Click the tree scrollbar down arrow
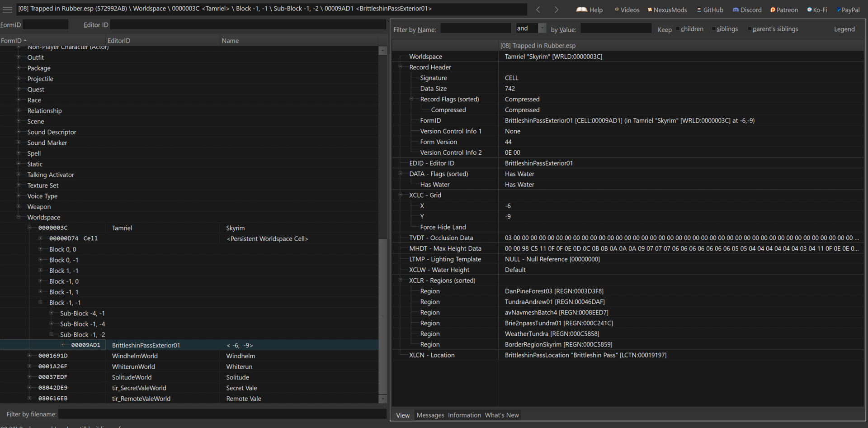 click(382, 399)
